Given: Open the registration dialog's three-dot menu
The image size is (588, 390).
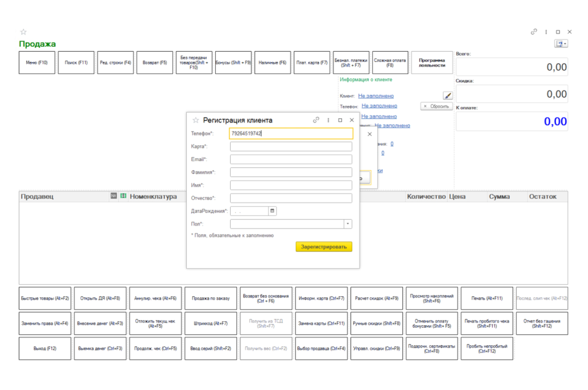Looking at the screenshot, I should click(328, 120).
